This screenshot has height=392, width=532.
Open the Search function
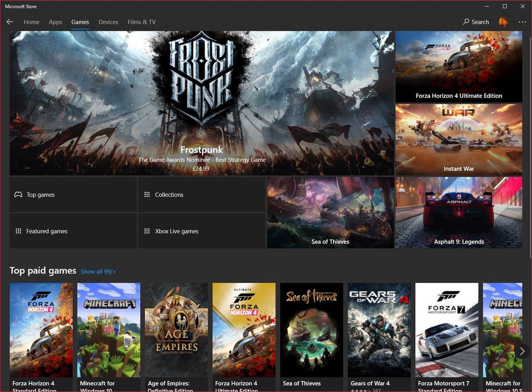click(476, 22)
